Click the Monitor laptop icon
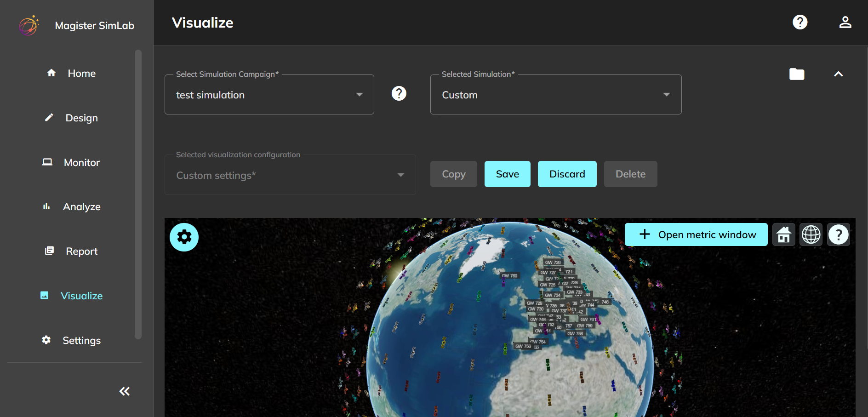Image resolution: width=868 pixels, height=417 pixels. click(47, 162)
